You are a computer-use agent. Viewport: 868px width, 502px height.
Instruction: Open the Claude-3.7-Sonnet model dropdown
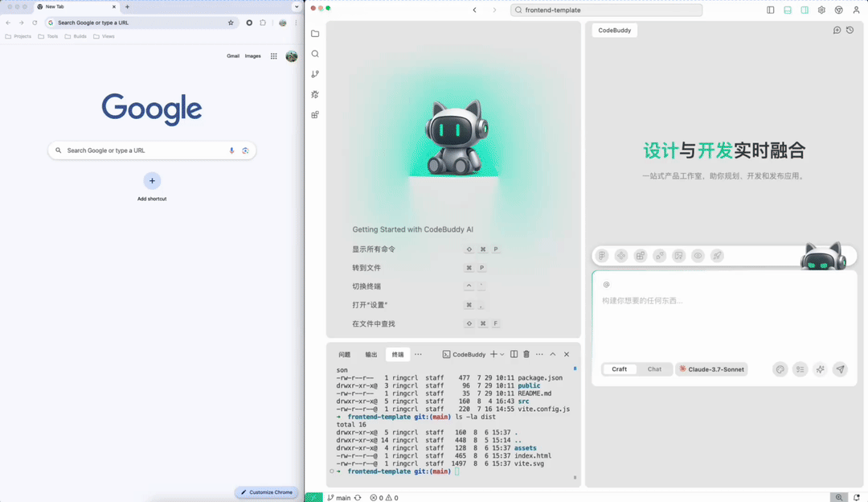tap(712, 369)
